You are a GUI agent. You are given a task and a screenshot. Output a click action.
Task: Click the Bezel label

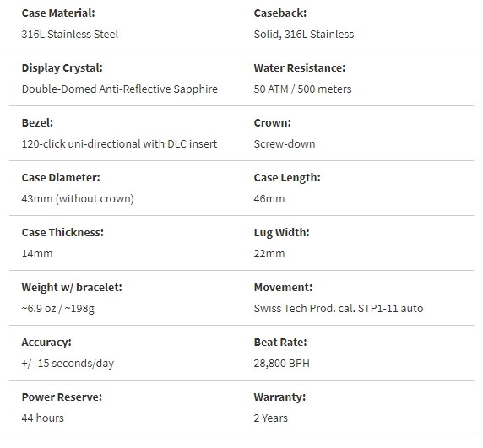37,123
